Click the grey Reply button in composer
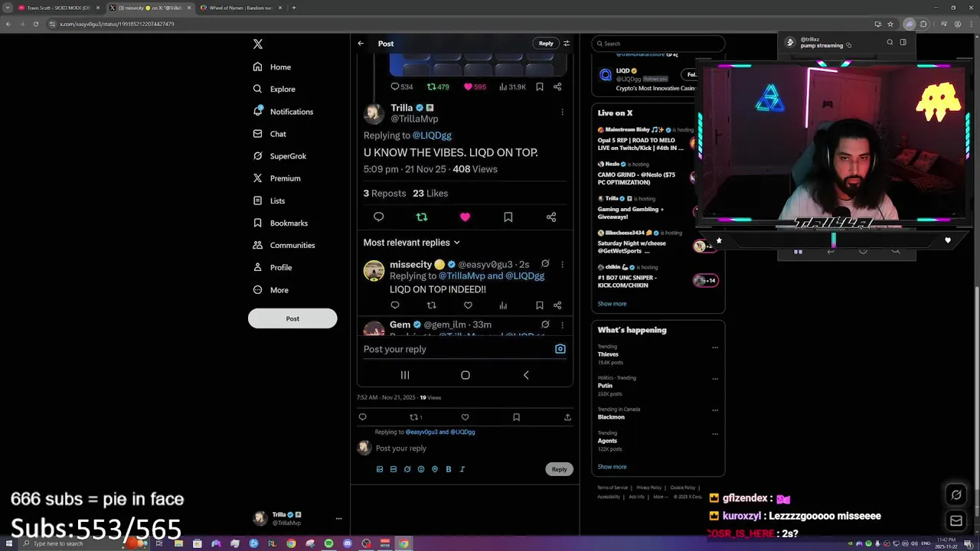 (x=560, y=469)
